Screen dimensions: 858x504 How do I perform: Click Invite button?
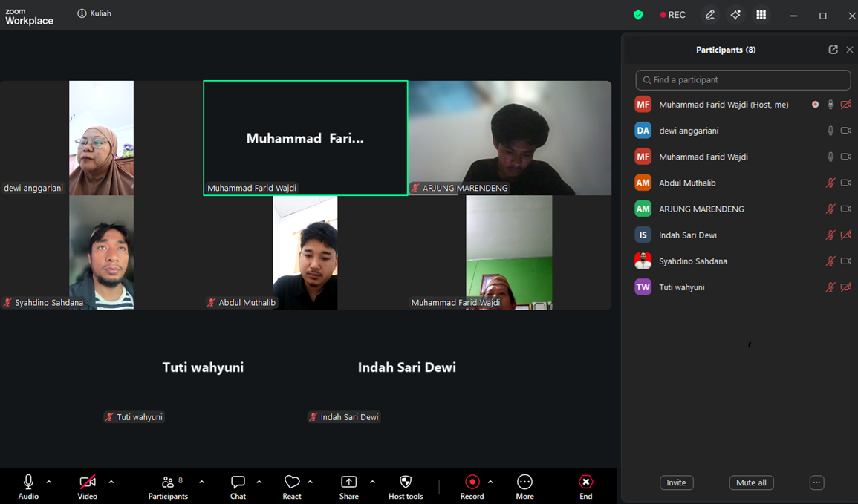point(676,482)
